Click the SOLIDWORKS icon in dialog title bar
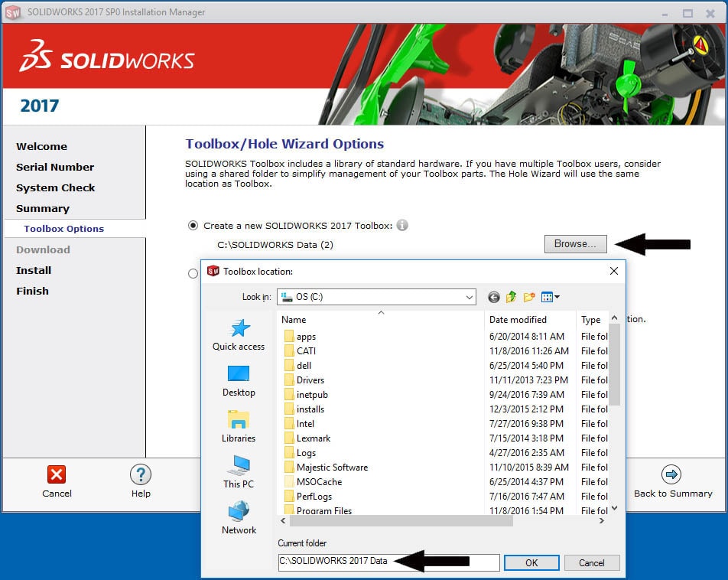728x580 pixels. click(213, 271)
